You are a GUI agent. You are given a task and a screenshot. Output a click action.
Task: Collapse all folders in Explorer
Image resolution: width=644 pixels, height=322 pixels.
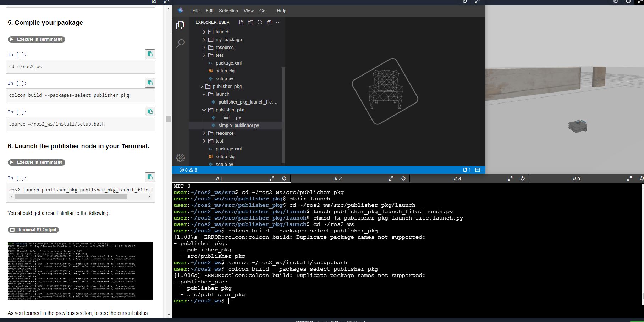(269, 22)
